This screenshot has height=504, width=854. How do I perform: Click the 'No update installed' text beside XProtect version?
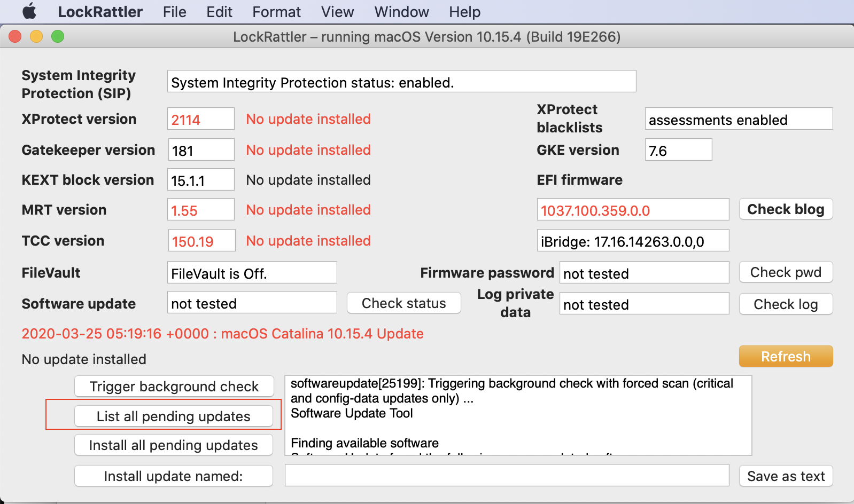(x=308, y=119)
